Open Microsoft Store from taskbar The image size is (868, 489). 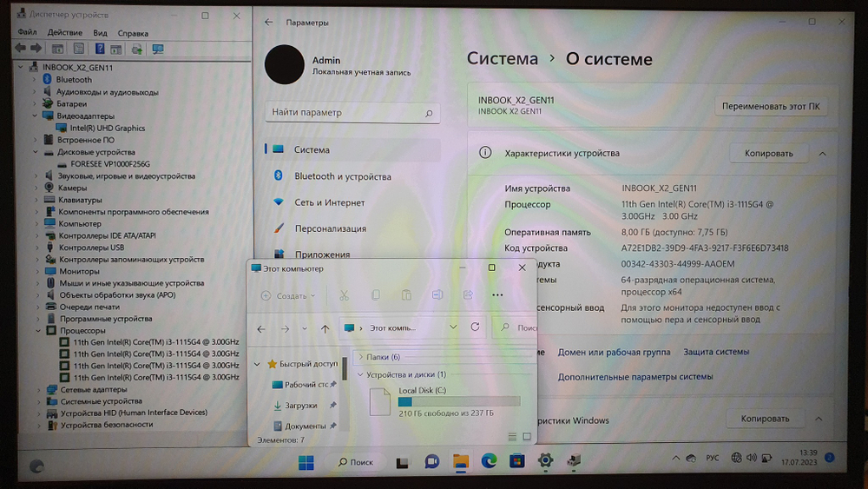[x=517, y=460]
